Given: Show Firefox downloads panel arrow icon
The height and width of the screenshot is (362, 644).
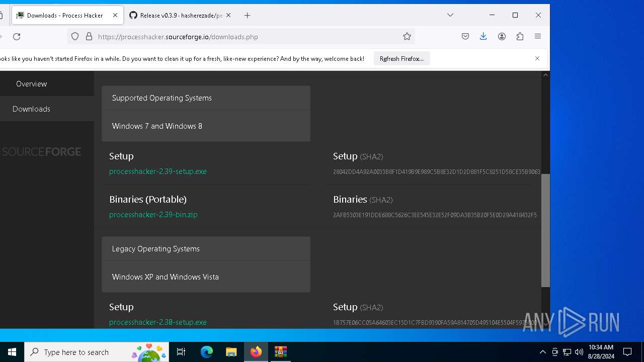Looking at the screenshot, I should (x=484, y=36).
